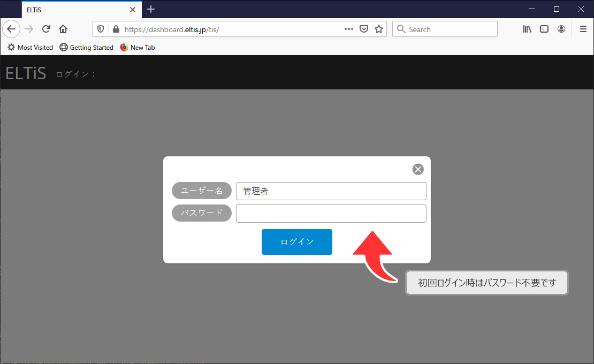
Task: Open the New Tab bookmark
Action: [138, 47]
